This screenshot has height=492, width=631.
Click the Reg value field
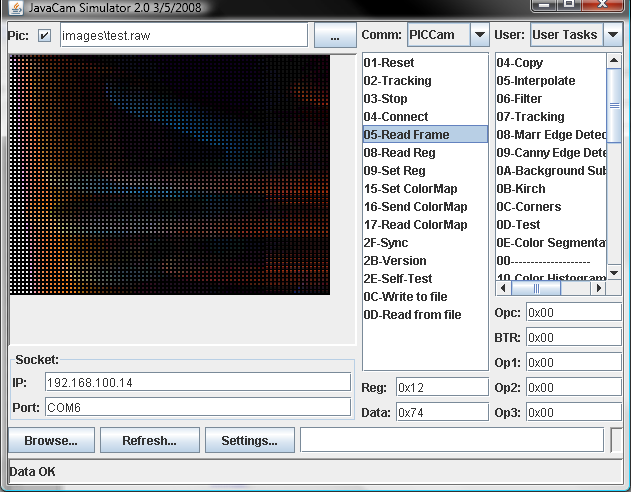point(440,387)
